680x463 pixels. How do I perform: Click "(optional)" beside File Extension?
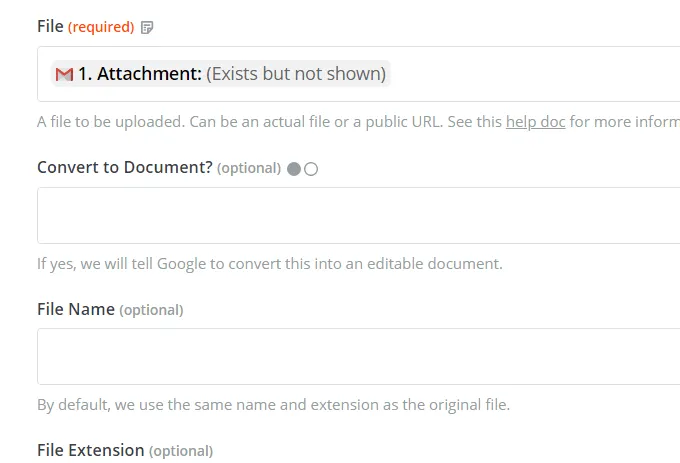[181, 451]
